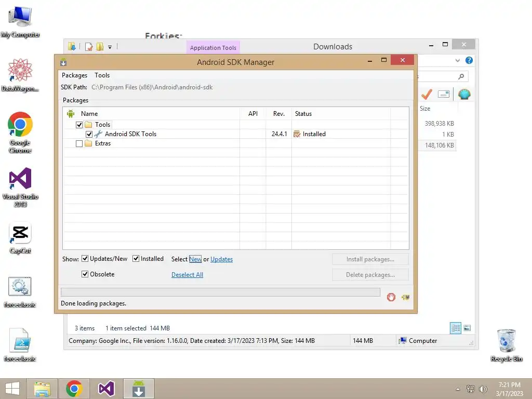Click the search box in Downloads window
Viewport: 532px width, 399px height.
click(x=443, y=76)
